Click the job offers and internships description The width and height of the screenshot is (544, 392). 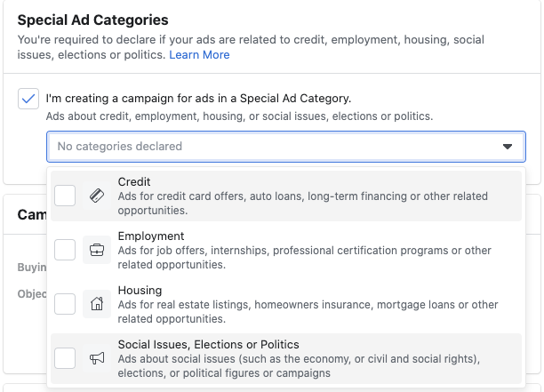302,258
